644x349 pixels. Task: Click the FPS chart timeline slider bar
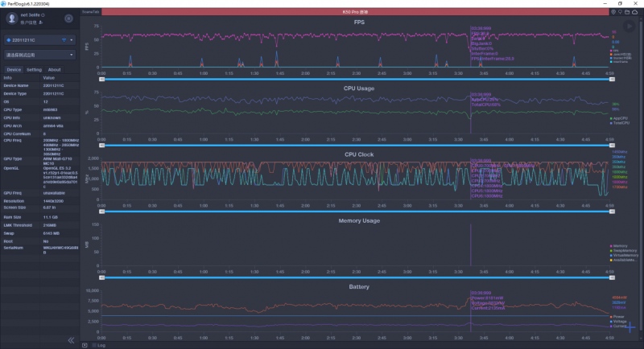pyautogui.click(x=354, y=79)
